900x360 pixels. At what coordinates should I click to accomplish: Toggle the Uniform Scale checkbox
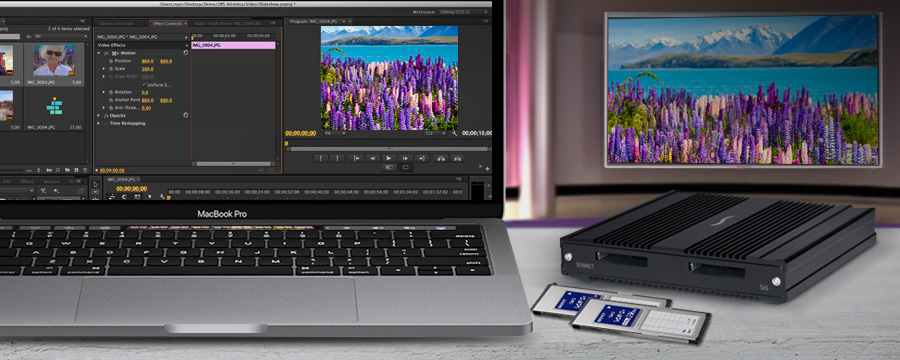(x=143, y=84)
